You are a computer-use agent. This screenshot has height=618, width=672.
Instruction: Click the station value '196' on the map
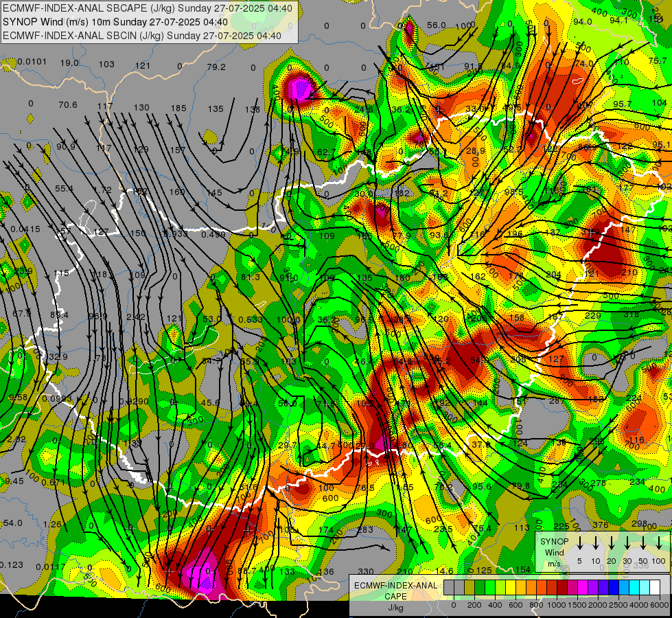pos(515,233)
